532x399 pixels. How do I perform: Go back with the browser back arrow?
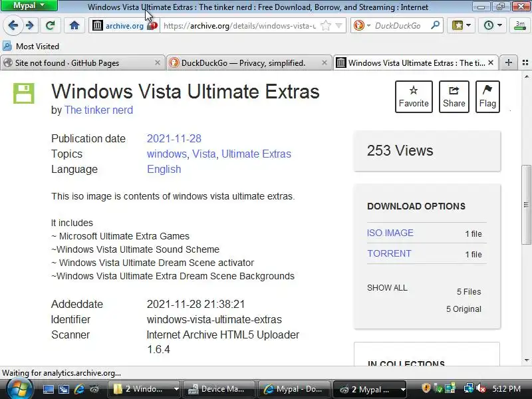[13, 25]
